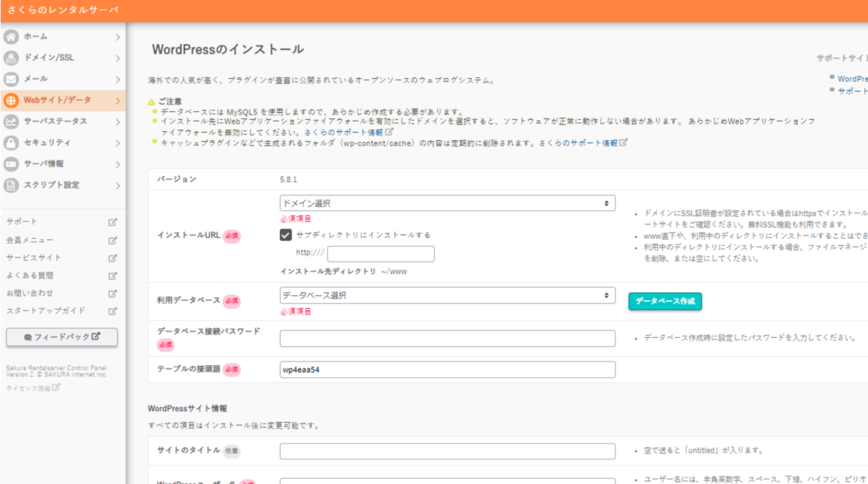
Task: Click external link icon beside サポート
Action: [x=112, y=222]
